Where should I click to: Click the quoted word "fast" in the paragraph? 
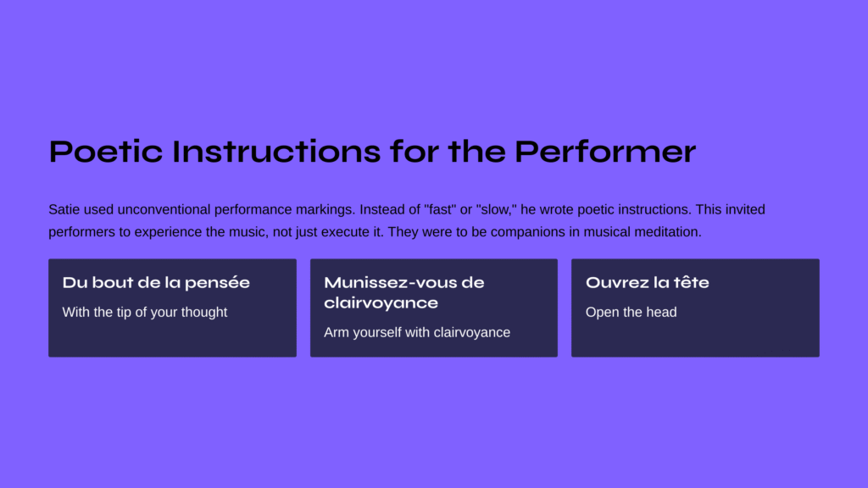click(x=440, y=210)
